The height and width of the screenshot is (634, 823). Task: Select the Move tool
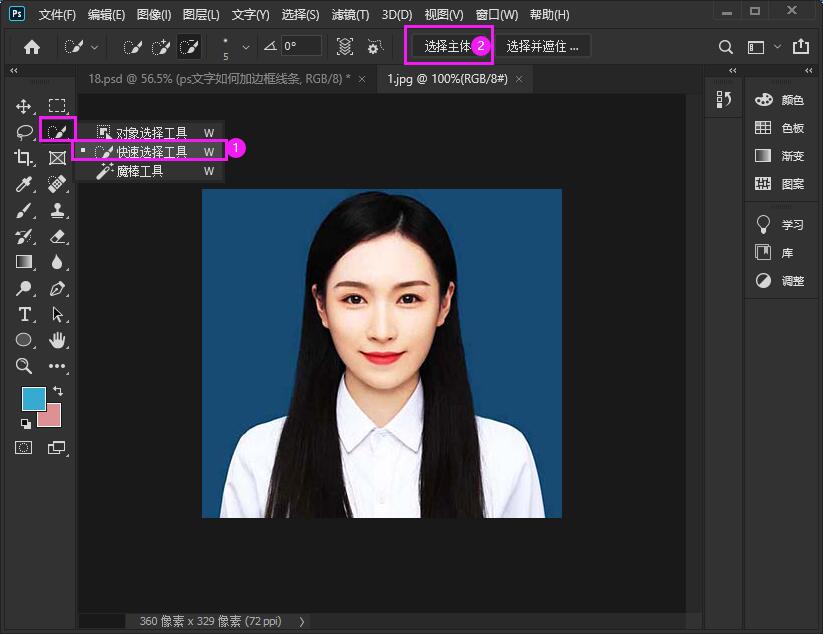pos(24,107)
